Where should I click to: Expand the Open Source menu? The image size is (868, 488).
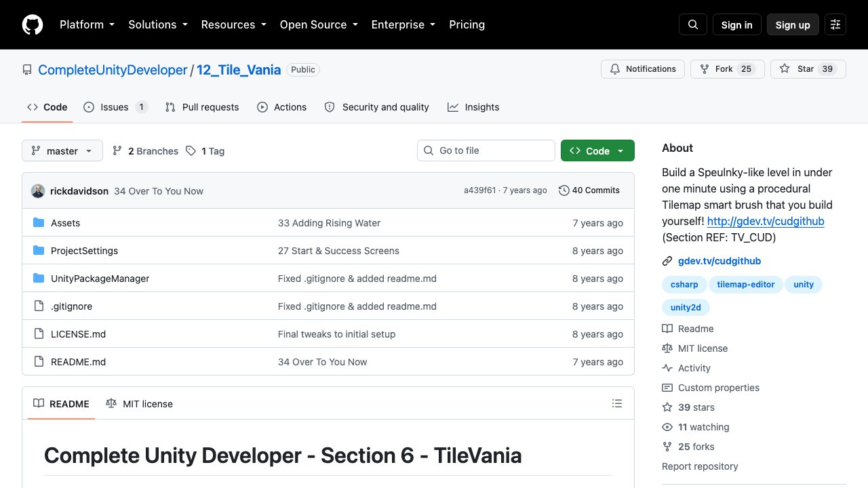319,24
